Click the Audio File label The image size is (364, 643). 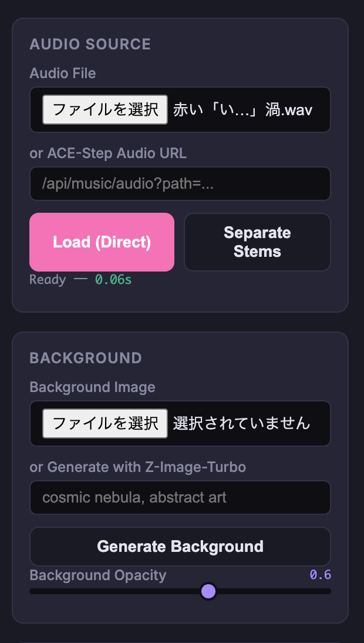63,73
